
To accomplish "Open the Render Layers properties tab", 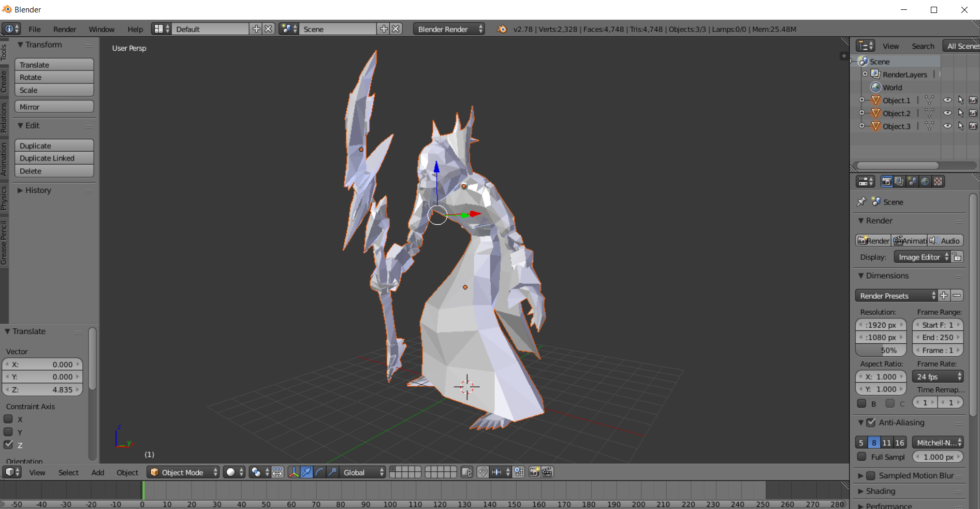I will [x=899, y=182].
